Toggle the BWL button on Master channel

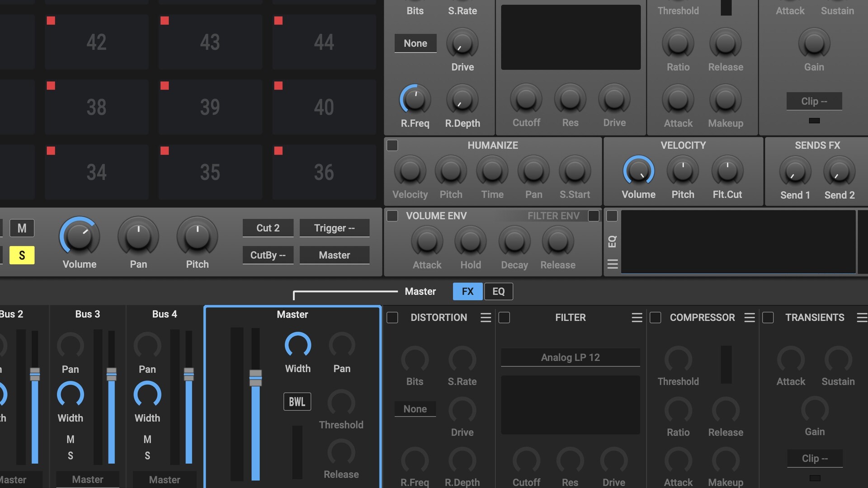297,402
